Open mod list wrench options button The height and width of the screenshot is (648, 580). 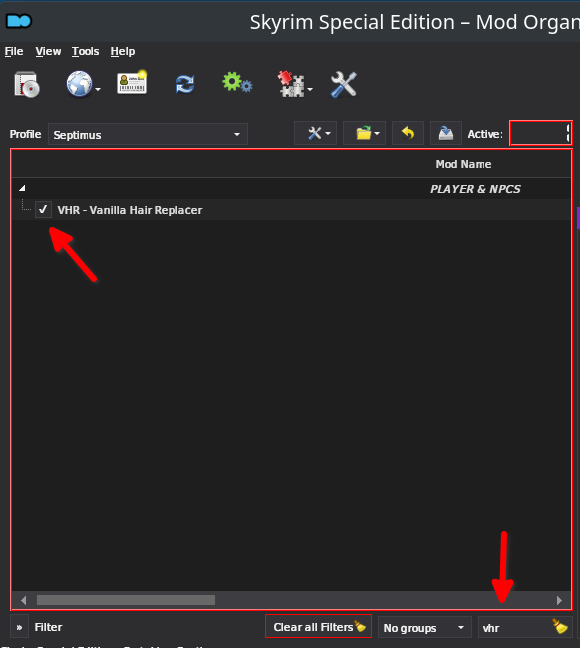click(315, 133)
